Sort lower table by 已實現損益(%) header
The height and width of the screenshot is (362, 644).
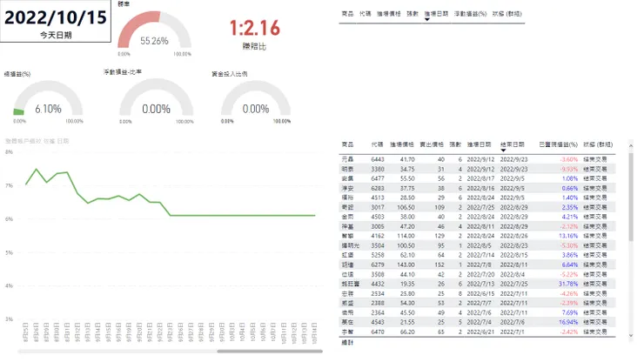[x=558, y=144]
